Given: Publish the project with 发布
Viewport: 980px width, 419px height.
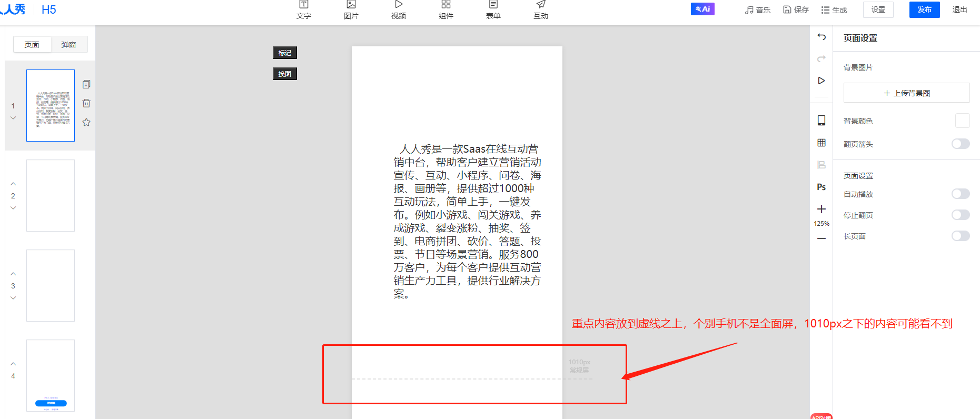Looking at the screenshot, I should tap(924, 9).
